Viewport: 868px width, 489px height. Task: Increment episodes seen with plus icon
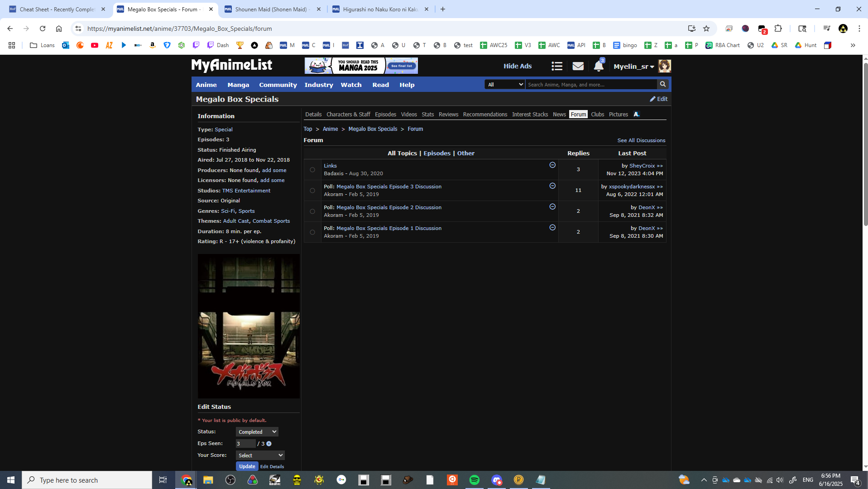click(269, 444)
